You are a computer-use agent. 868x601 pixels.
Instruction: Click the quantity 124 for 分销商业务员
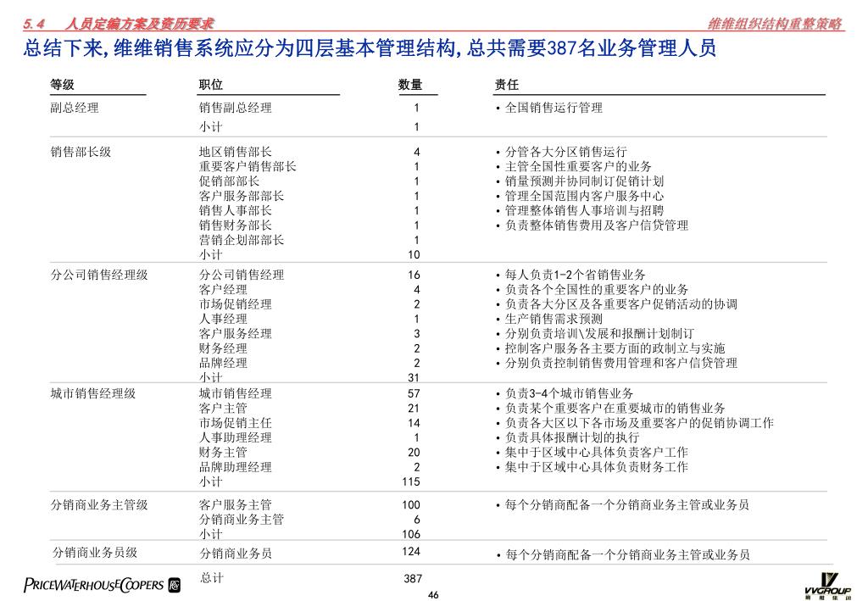click(411, 552)
